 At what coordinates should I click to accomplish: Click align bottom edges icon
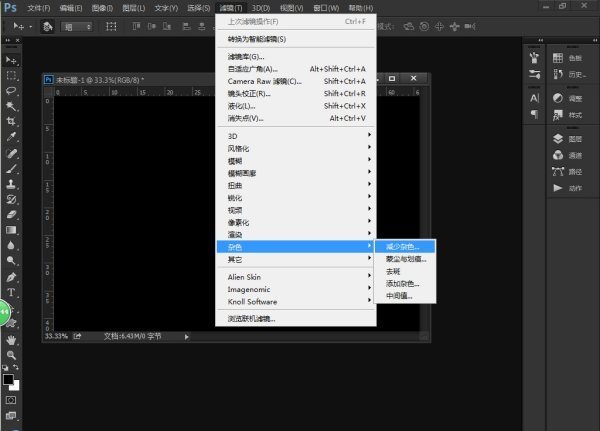[167, 26]
